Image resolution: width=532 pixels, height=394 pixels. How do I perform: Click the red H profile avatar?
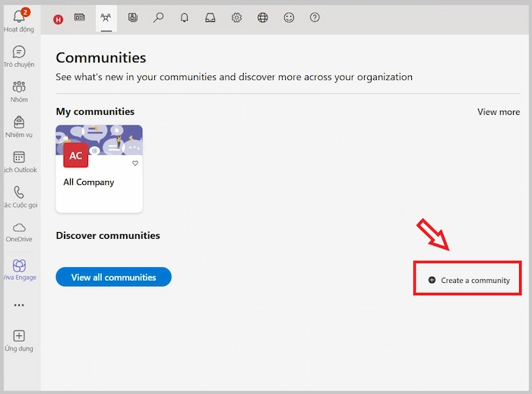(58, 19)
